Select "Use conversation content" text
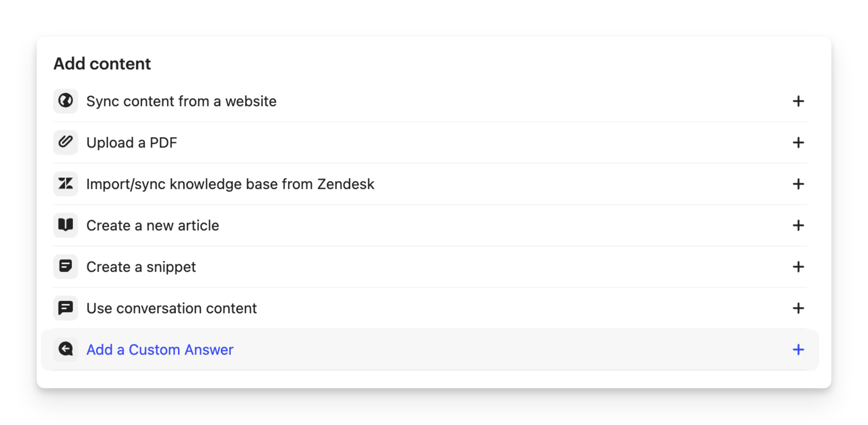Viewport: 868px width, 425px height. coord(171,308)
